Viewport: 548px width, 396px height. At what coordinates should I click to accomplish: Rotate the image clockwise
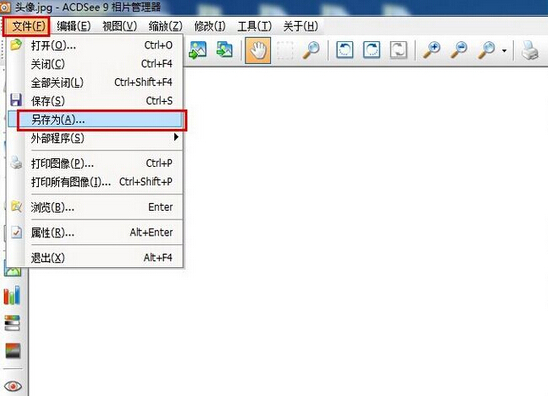tap(372, 50)
